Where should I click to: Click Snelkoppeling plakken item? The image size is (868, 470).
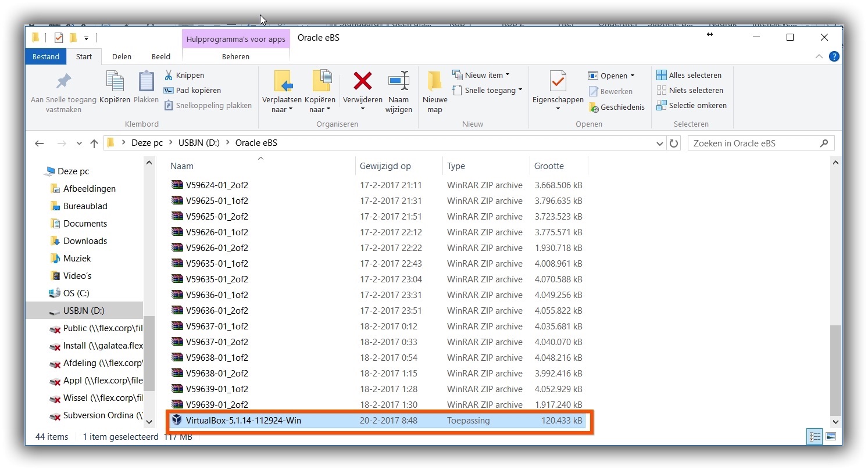coord(208,105)
